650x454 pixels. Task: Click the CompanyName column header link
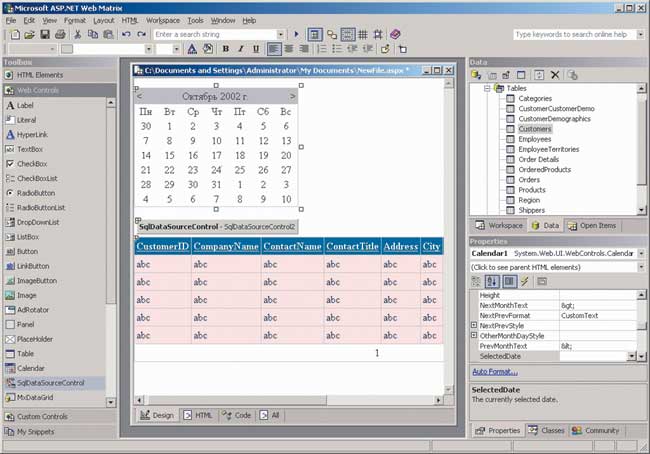coord(226,246)
